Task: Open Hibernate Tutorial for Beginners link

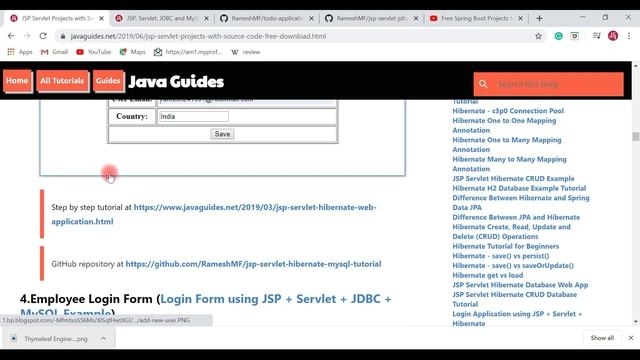Action: [x=505, y=246]
